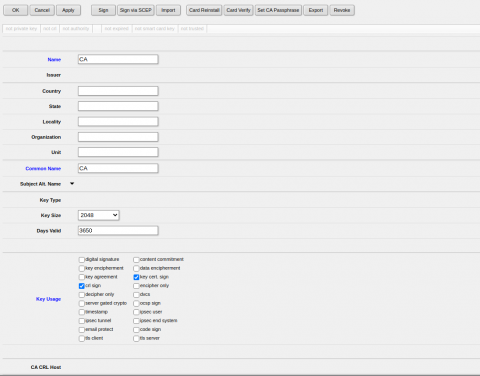Click the Days Valid field showing 3650
480x376 pixels.
(118, 231)
